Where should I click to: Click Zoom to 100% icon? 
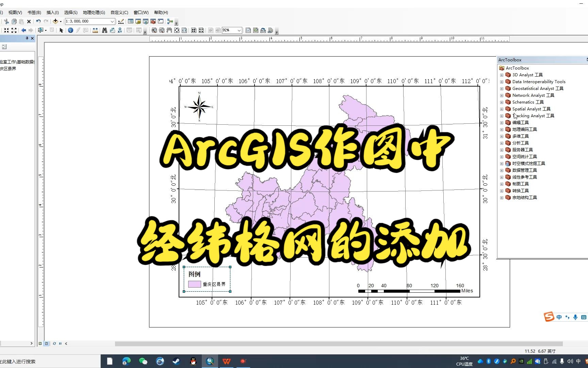184,30
